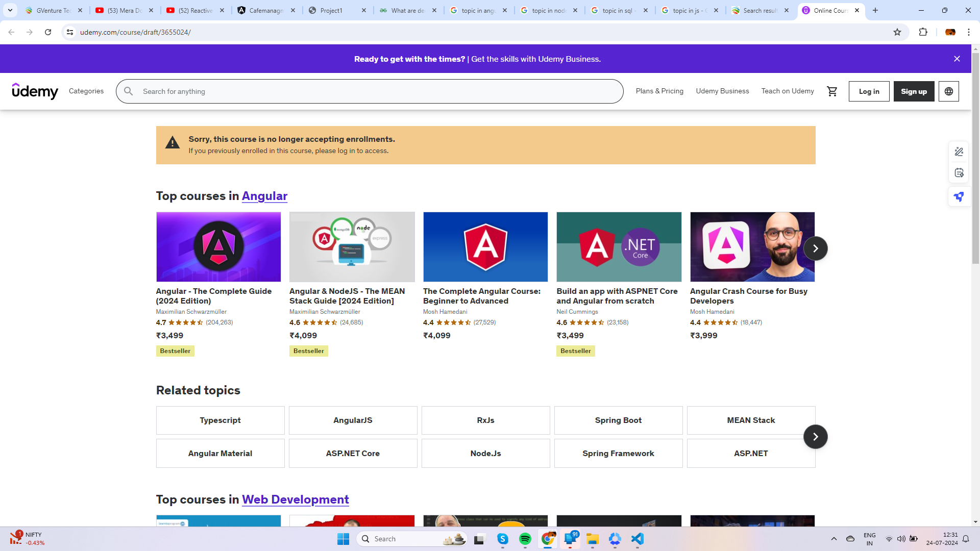Screen dimensions: 980x551
Task: Open Spotify from the taskbar
Action: coord(525,539)
